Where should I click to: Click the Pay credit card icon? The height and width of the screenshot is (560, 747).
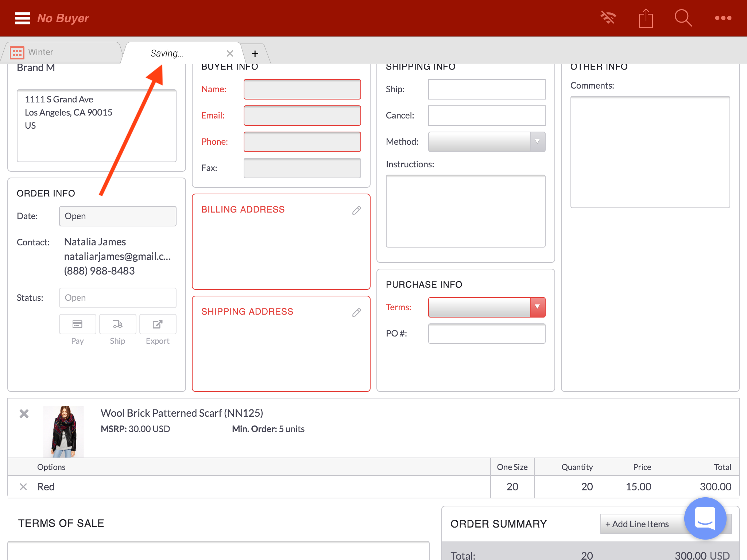click(77, 324)
